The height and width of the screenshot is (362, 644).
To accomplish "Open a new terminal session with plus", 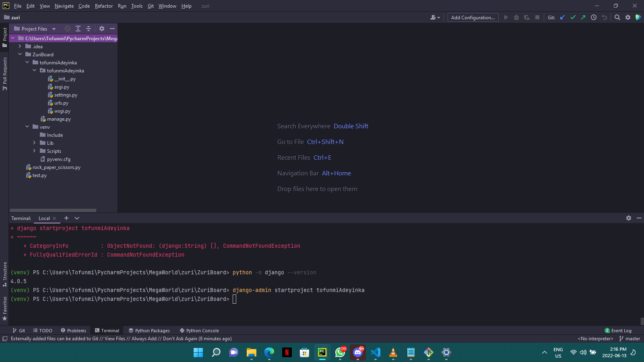I will pos(66,218).
